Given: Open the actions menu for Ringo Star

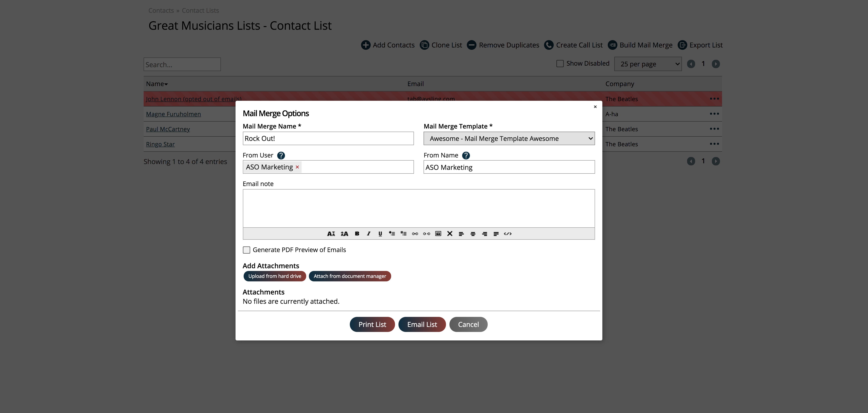Looking at the screenshot, I should [715, 144].
